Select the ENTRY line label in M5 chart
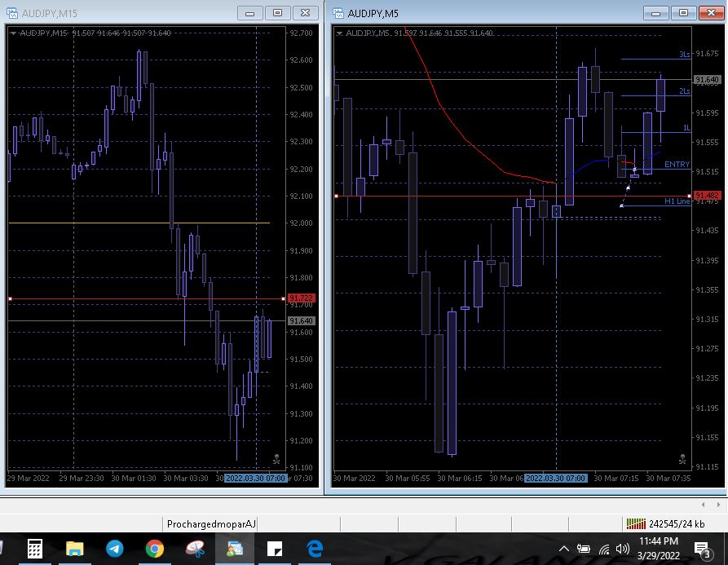 (677, 165)
